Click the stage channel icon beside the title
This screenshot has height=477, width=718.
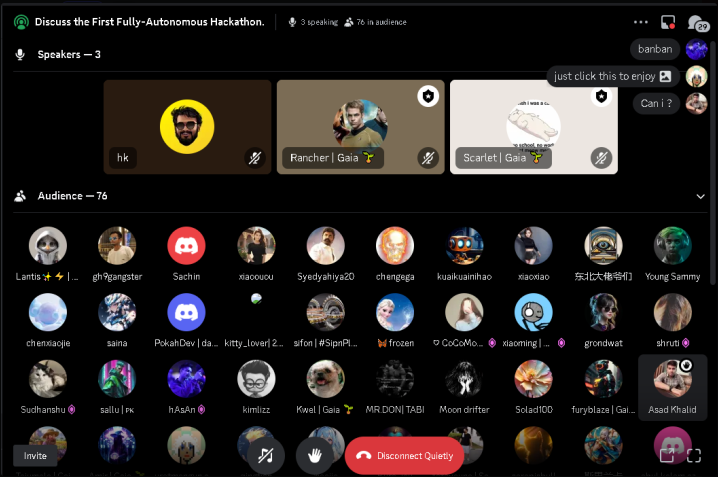pyautogui.click(x=21, y=22)
